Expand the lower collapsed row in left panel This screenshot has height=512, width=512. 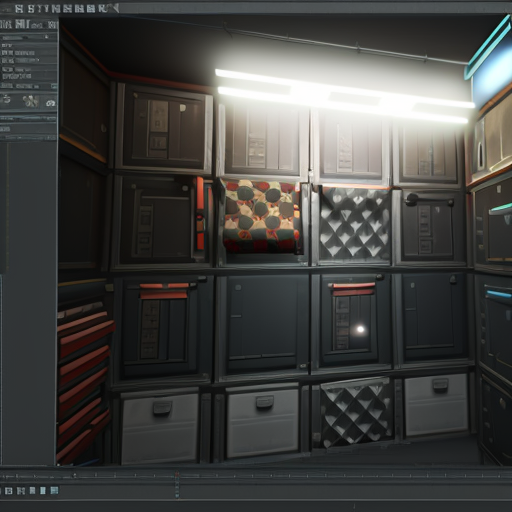click(28, 129)
